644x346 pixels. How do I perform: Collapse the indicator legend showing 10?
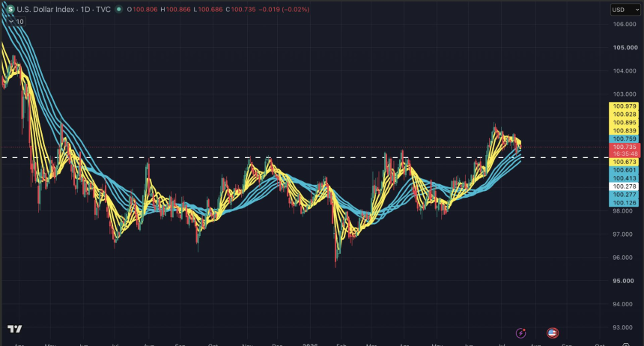click(x=16, y=22)
